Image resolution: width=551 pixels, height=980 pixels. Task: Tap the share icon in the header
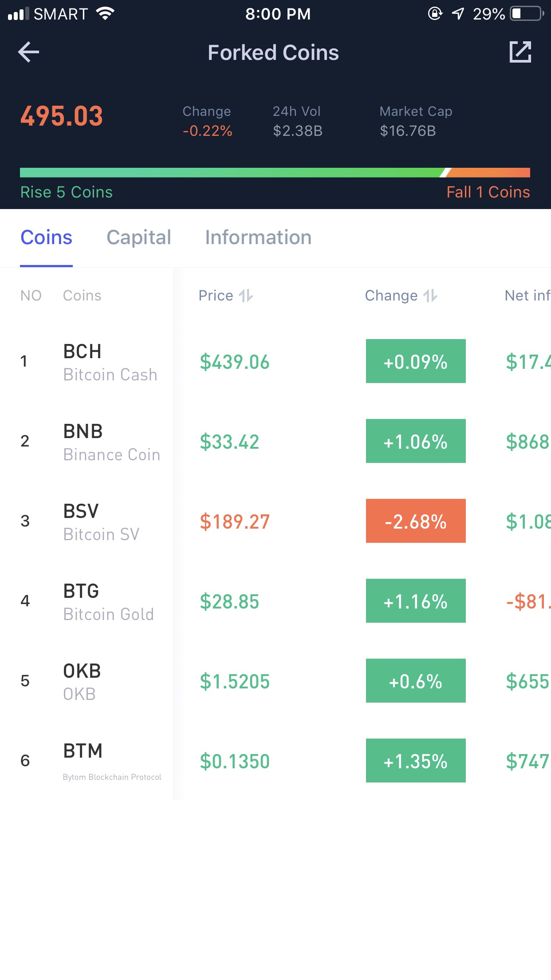click(x=520, y=52)
